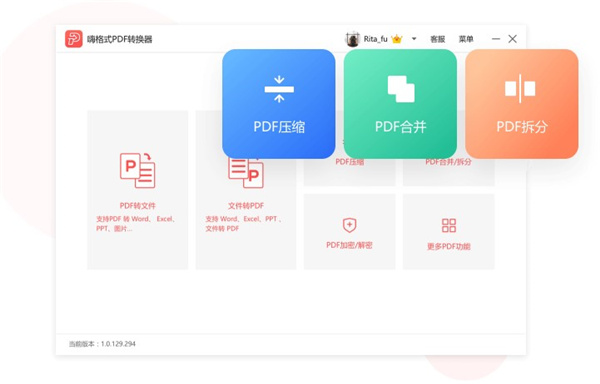Screen dimensions: 600x384
Task: Open the PDF转文件 conversion tile icon
Action: coord(137,170)
